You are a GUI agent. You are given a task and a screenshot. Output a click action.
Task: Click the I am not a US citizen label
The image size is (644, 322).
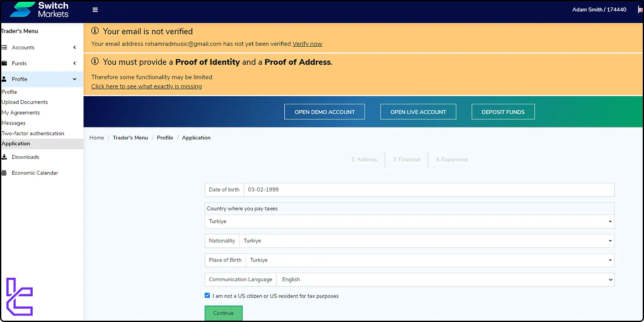pos(276,296)
